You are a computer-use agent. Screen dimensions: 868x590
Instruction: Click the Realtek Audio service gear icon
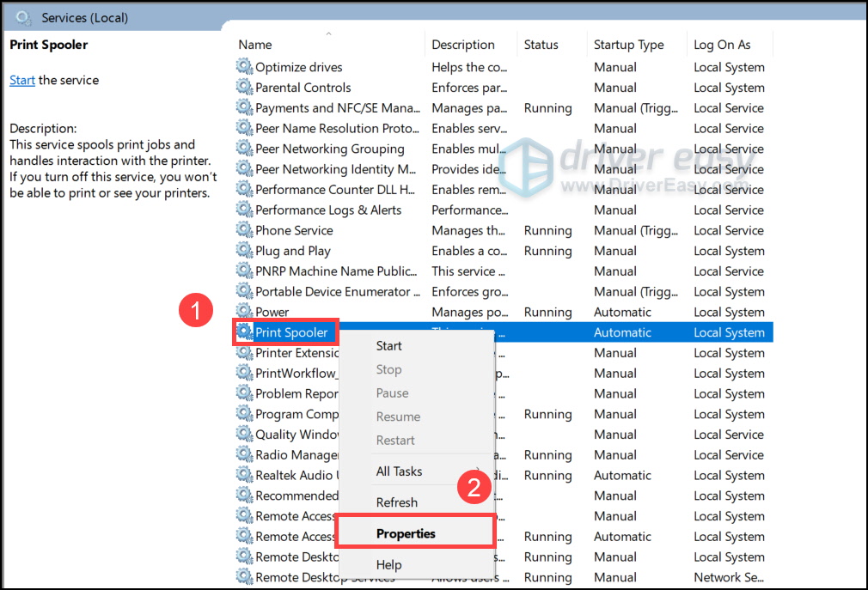[244, 475]
